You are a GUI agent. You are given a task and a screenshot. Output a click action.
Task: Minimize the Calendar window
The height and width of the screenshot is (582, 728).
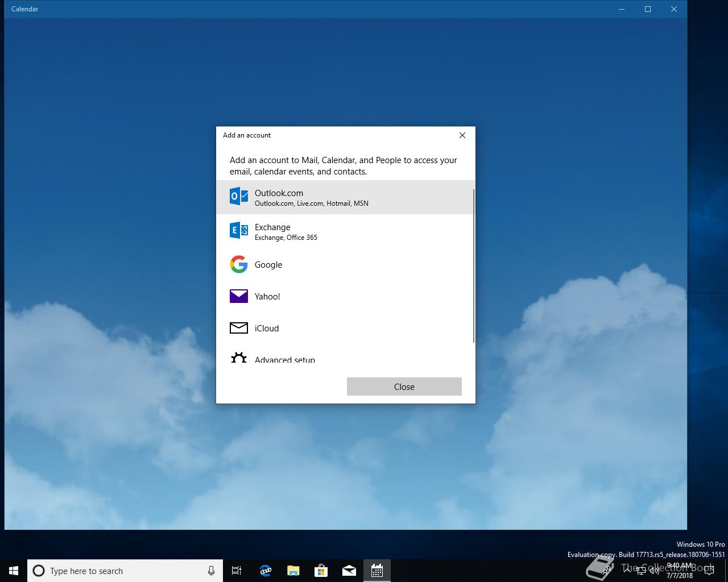621,9
